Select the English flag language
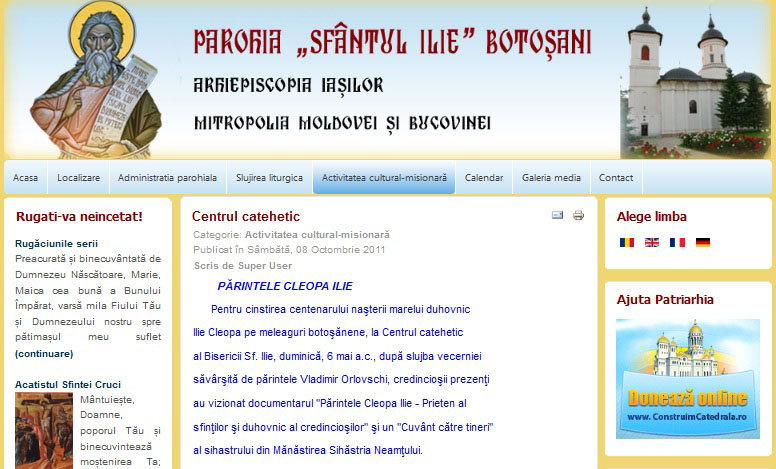 [x=652, y=242]
